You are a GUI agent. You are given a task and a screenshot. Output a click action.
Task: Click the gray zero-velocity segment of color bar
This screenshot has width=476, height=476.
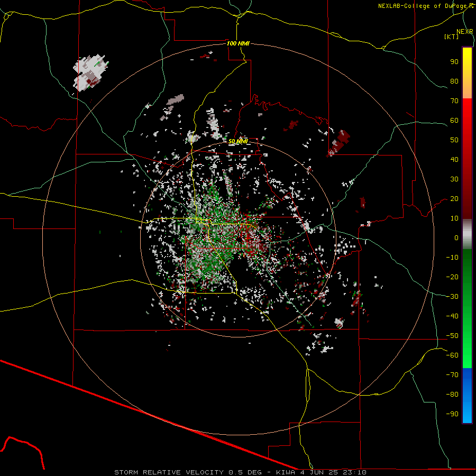(x=467, y=234)
